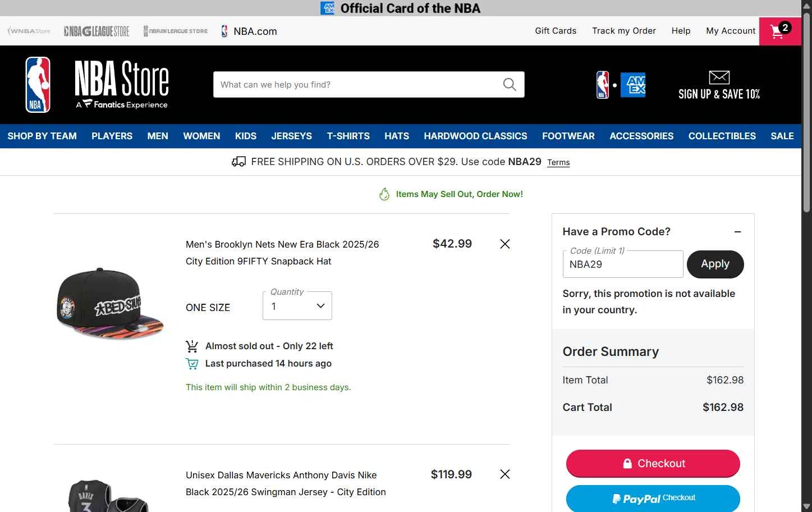
Task: Open the T-Shirts menu
Action: [348, 136]
